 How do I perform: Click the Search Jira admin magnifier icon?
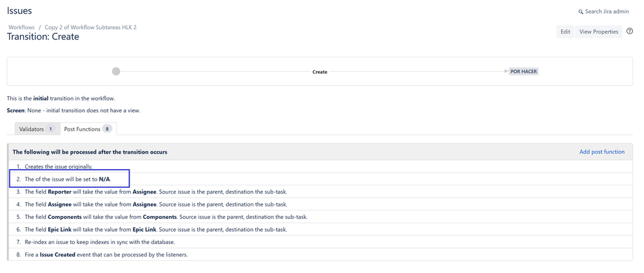pyautogui.click(x=581, y=12)
